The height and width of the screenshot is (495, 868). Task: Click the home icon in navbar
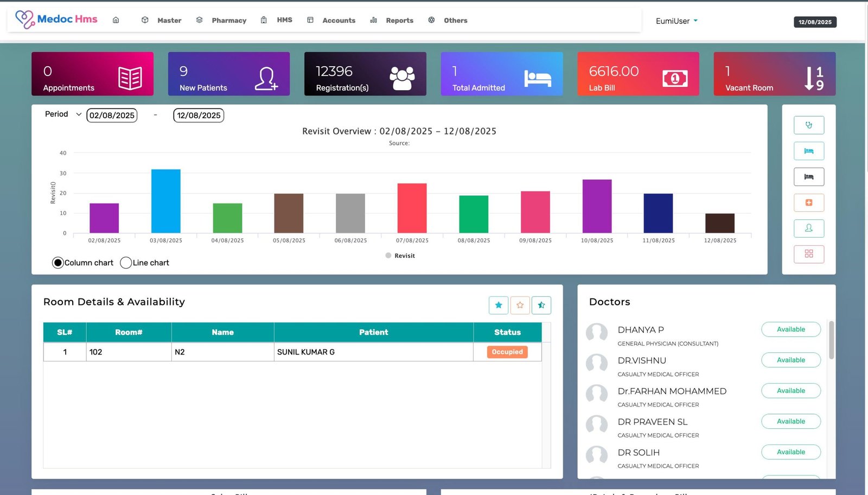116,20
